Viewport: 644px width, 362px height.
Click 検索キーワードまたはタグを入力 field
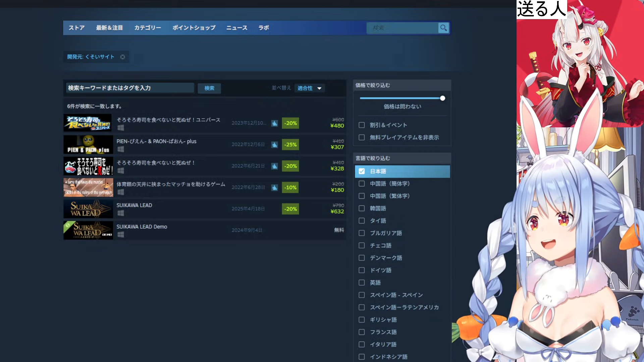(x=130, y=88)
